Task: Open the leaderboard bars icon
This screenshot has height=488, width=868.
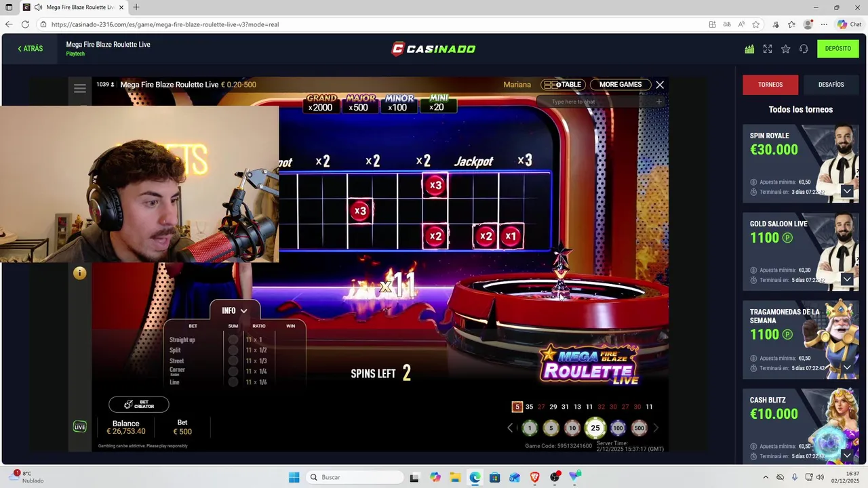Action: tap(749, 49)
